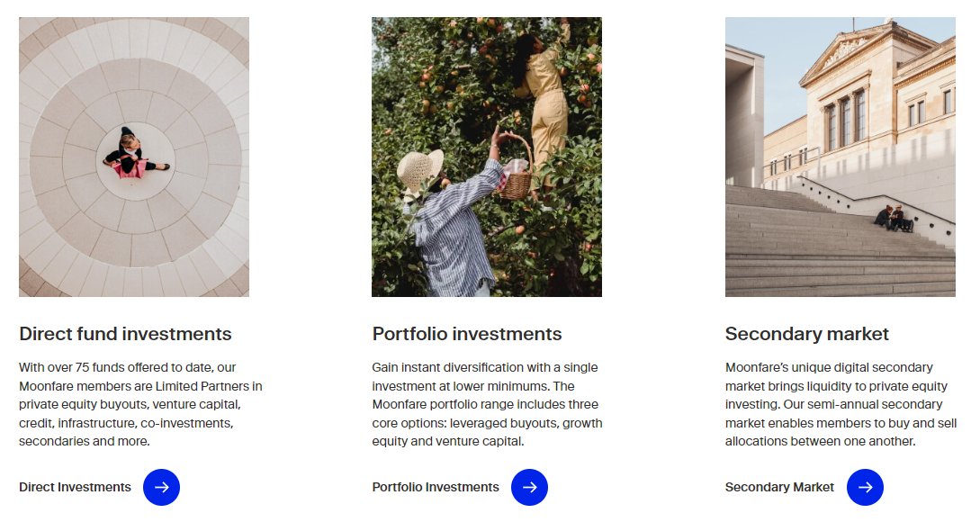Click the paragraph about gaining instant diversification
The image size is (980, 531).
(488, 404)
